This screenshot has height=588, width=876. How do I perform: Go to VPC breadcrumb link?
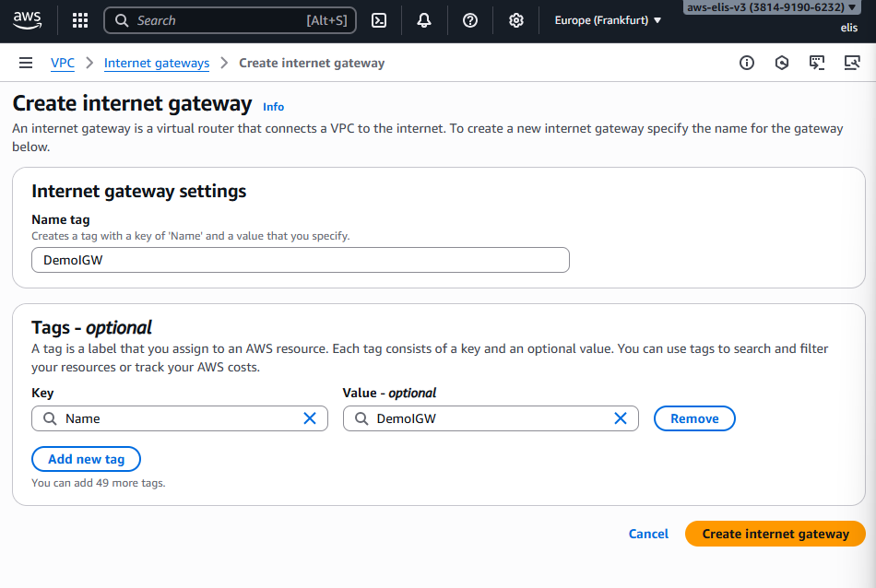(x=63, y=63)
